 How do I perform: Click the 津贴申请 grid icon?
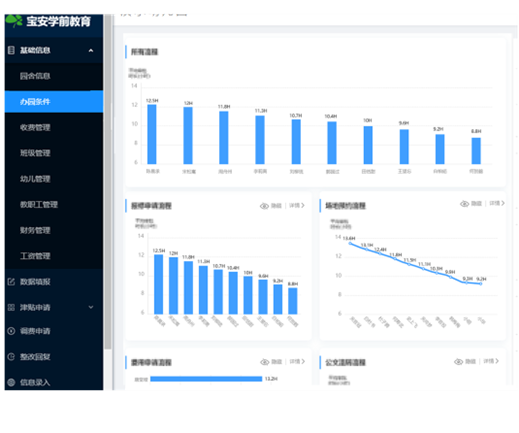tap(11, 307)
